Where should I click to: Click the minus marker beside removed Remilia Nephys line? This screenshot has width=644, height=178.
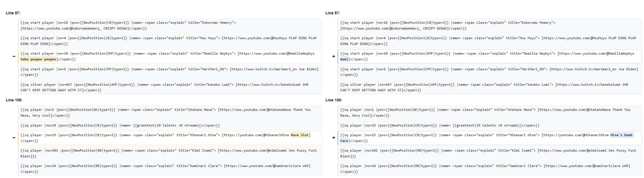(14, 56)
